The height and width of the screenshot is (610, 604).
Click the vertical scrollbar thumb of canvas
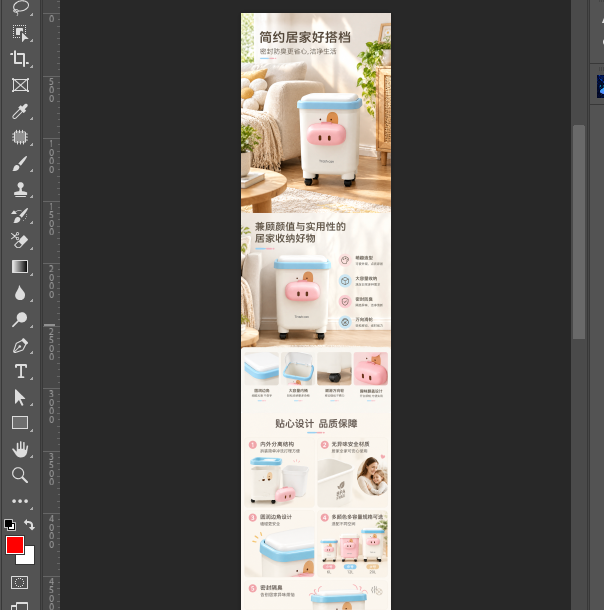(x=579, y=232)
